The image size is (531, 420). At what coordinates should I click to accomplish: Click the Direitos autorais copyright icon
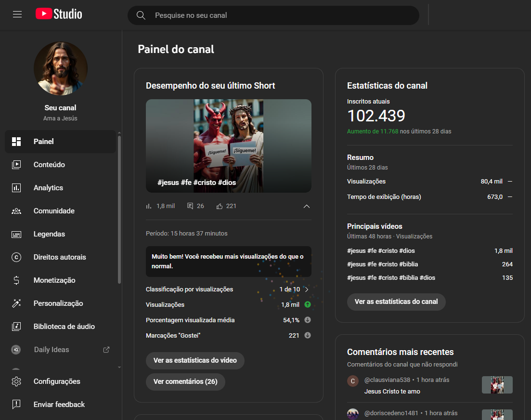[16, 257]
